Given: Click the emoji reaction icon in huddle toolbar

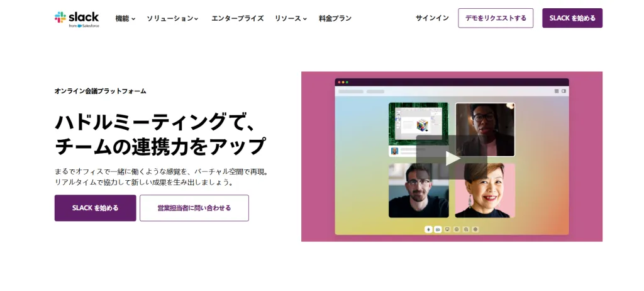Looking at the screenshot, I should (x=457, y=229).
